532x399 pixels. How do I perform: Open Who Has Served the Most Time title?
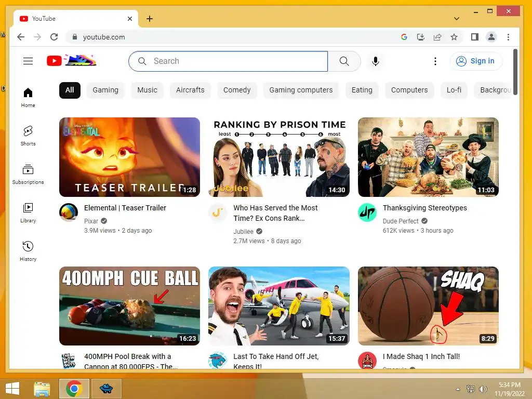point(275,213)
